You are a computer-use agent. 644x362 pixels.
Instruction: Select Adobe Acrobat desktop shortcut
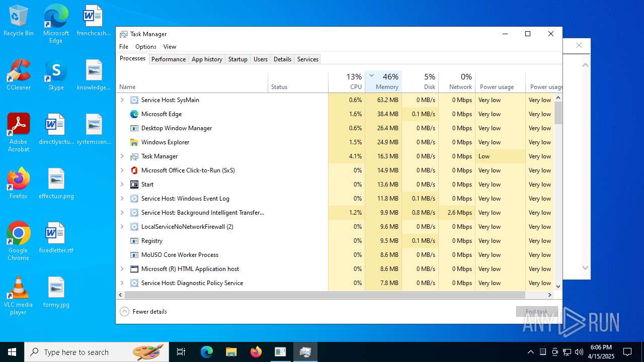click(19, 132)
